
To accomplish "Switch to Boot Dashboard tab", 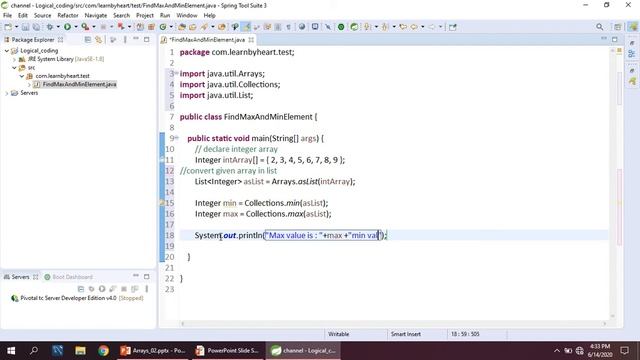I will pos(68,277).
